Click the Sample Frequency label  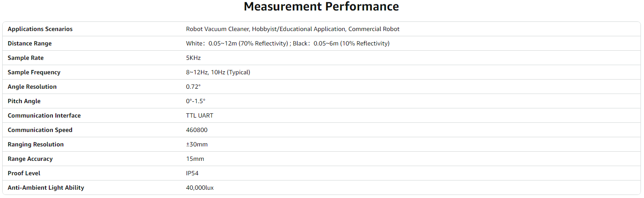34,73
